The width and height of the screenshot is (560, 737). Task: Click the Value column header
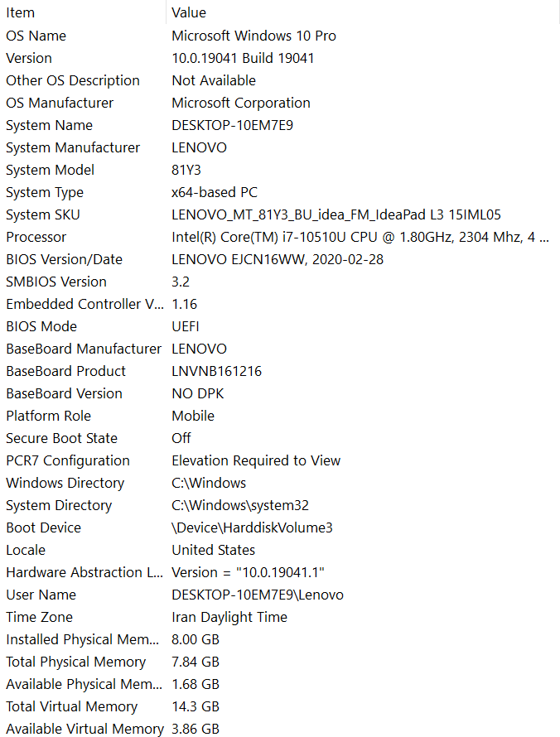click(363, 12)
